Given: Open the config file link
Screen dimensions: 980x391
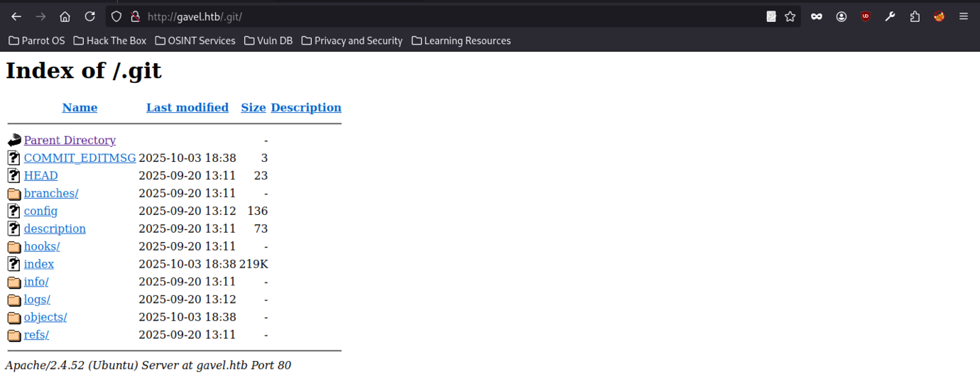Looking at the screenshot, I should coord(40,211).
